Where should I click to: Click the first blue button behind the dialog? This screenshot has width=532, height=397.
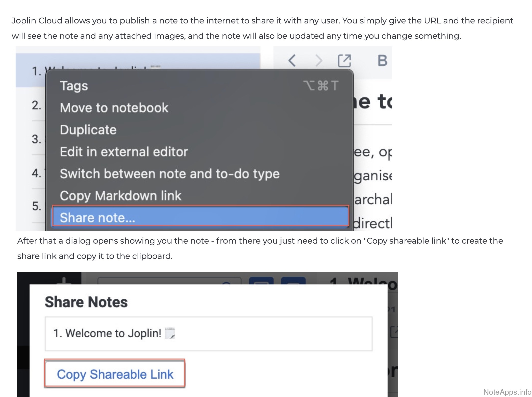click(261, 281)
